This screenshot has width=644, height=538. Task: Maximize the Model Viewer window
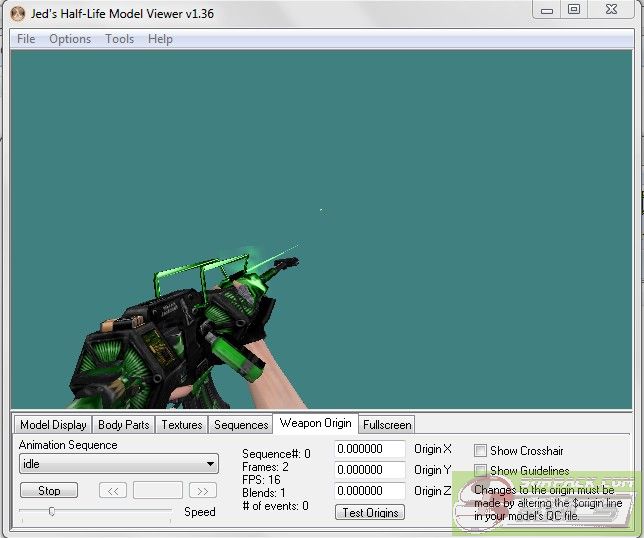pos(574,10)
